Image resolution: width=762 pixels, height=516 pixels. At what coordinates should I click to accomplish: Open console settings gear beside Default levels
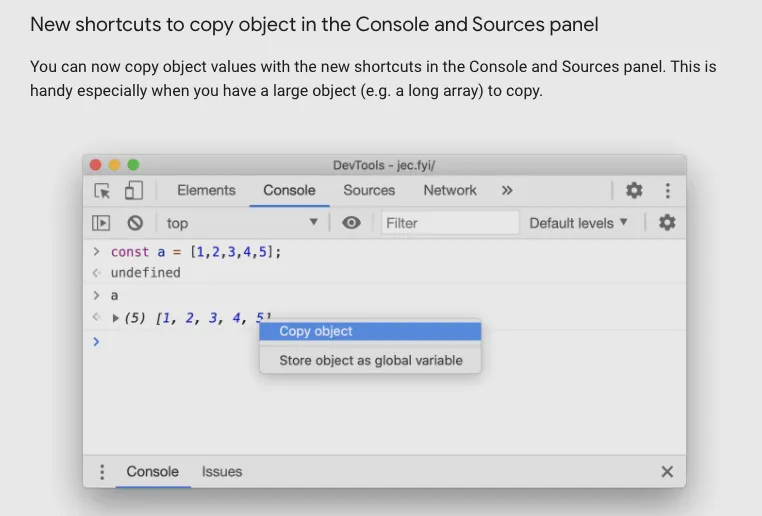(x=667, y=223)
